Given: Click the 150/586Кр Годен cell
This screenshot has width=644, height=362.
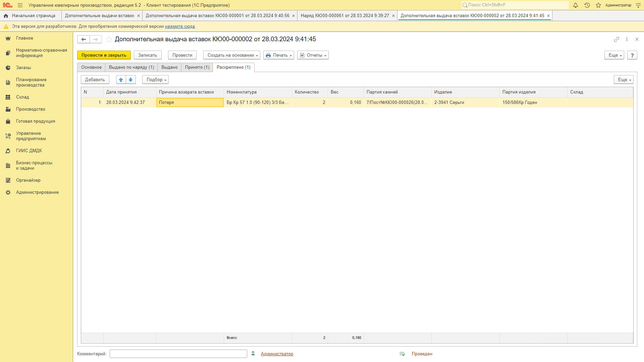Looking at the screenshot, I should (533, 103).
